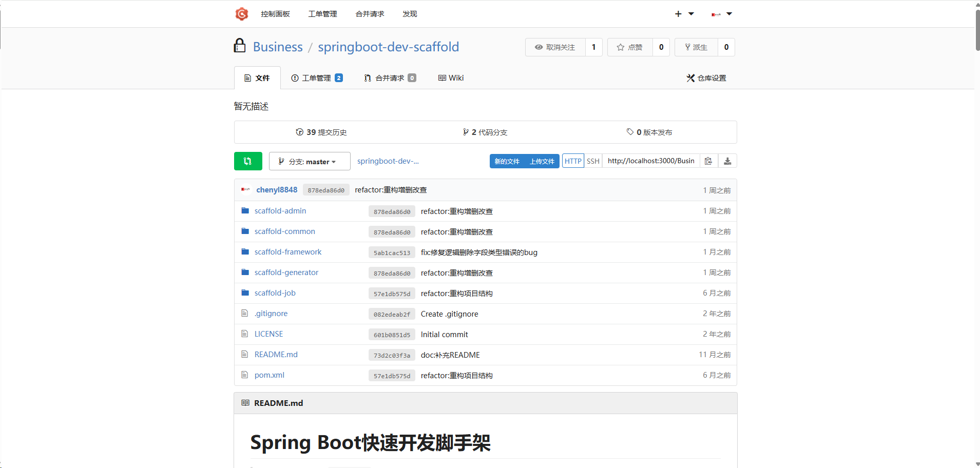
Task: Open the plus create-new dropdown
Action: click(x=684, y=14)
